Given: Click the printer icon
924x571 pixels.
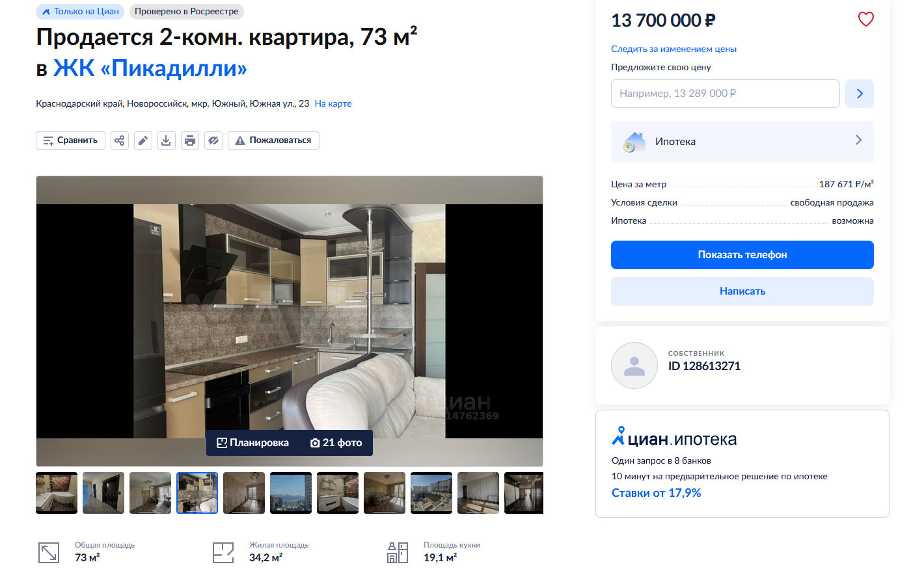Looking at the screenshot, I should [190, 140].
